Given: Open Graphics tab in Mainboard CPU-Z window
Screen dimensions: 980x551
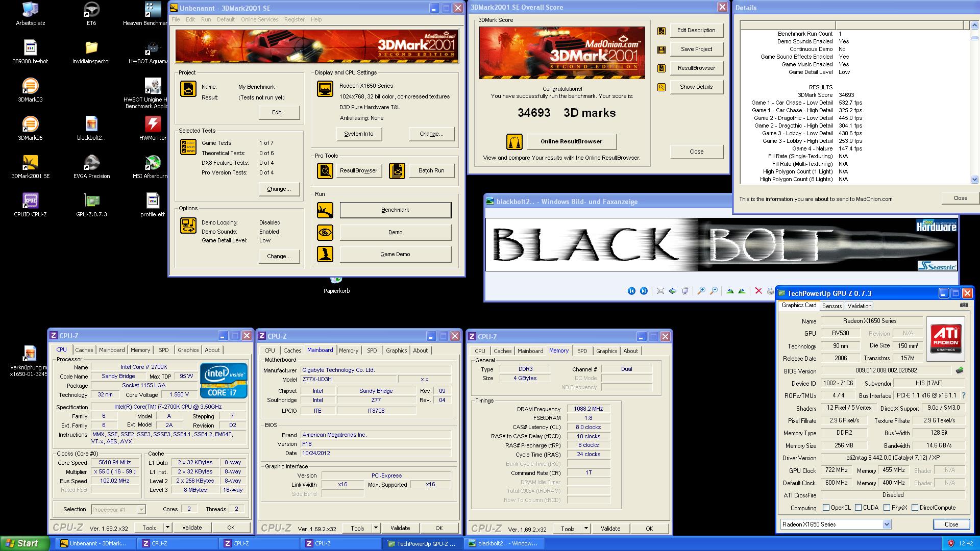Looking at the screenshot, I should pyautogui.click(x=397, y=350).
